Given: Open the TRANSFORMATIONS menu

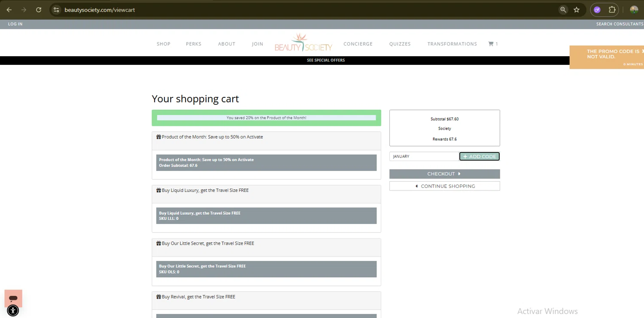Looking at the screenshot, I should (x=452, y=44).
